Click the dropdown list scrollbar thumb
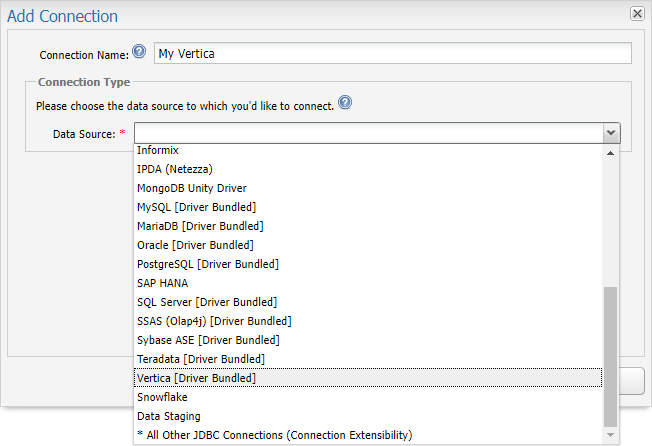652x446 pixels. 610,357
